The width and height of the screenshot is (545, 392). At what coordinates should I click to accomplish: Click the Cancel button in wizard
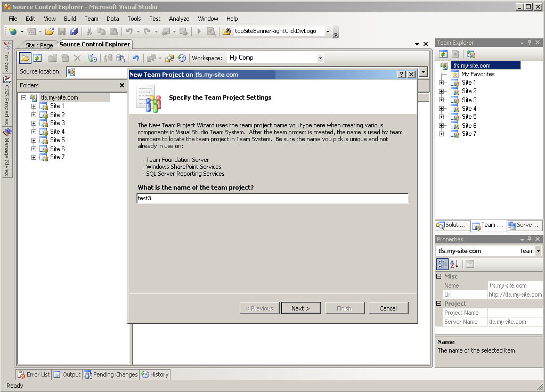click(388, 308)
